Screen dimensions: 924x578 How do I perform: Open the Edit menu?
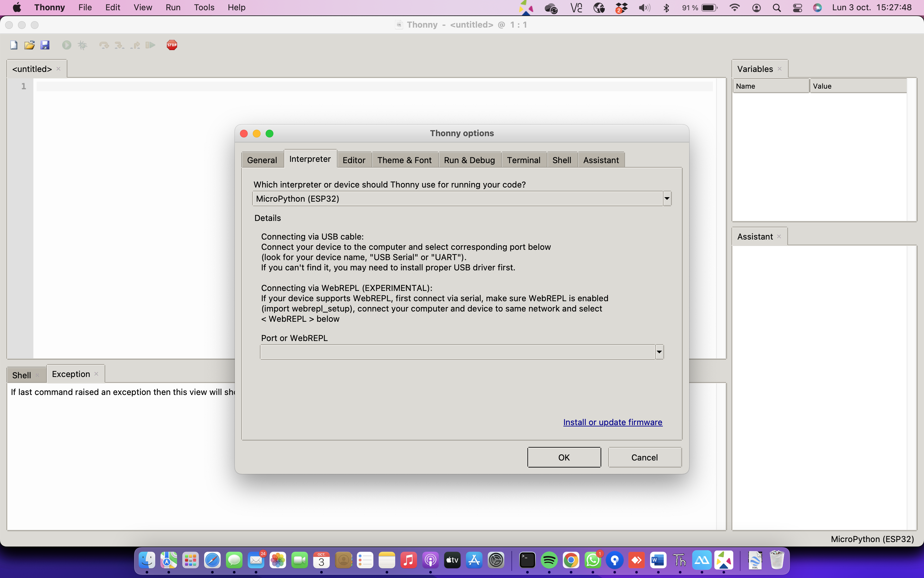coord(113,8)
